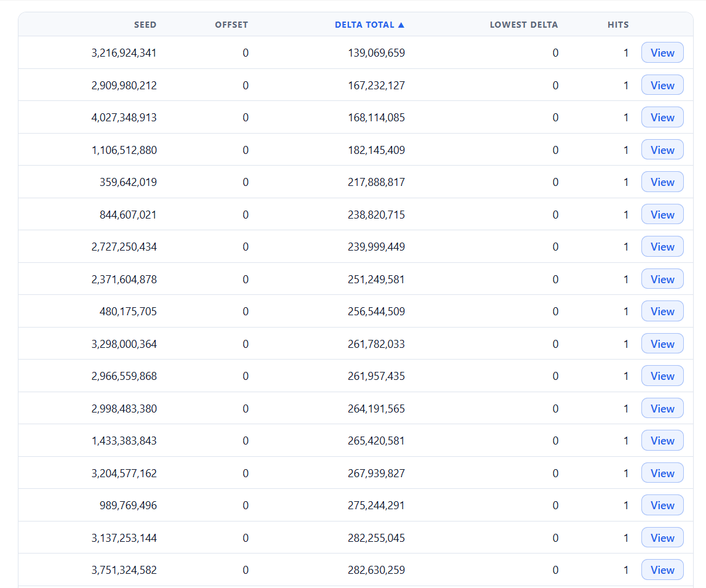
Task: Select seed value 480,175,705
Action: [128, 311]
